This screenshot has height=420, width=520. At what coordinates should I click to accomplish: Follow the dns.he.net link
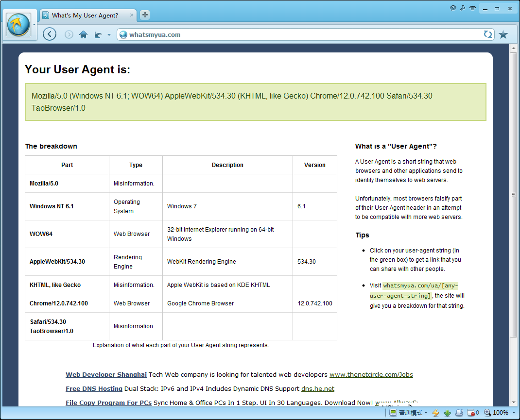pos(318,388)
